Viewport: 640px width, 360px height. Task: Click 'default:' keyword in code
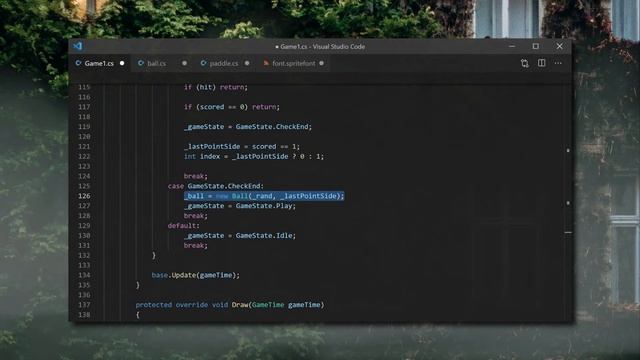coord(184,225)
